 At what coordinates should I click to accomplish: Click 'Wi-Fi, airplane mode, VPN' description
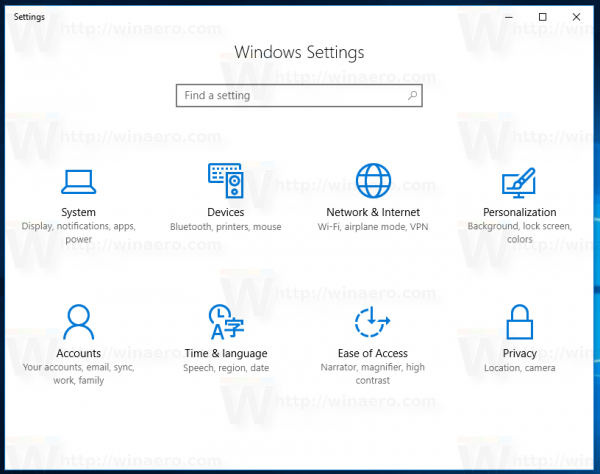point(373,227)
